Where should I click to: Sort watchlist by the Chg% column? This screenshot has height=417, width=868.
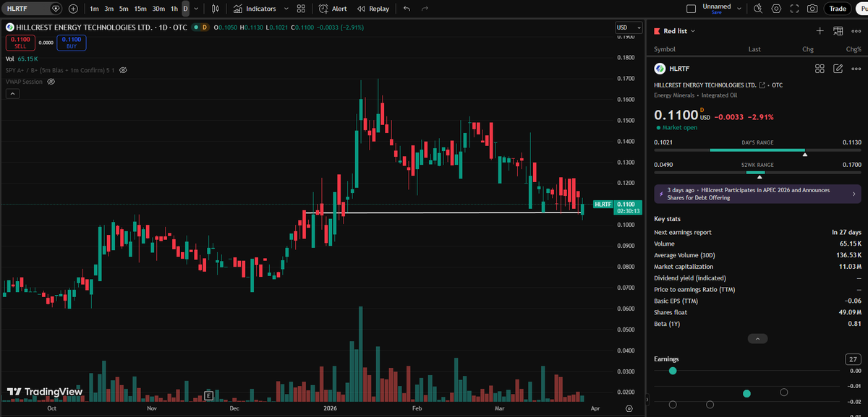tap(854, 49)
